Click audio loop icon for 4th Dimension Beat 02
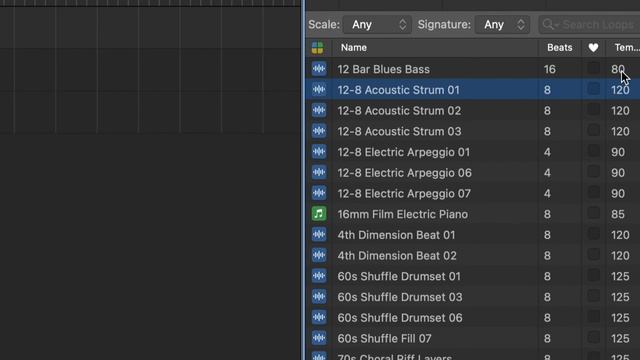This screenshot has width=640, height=360. point(319,256)
